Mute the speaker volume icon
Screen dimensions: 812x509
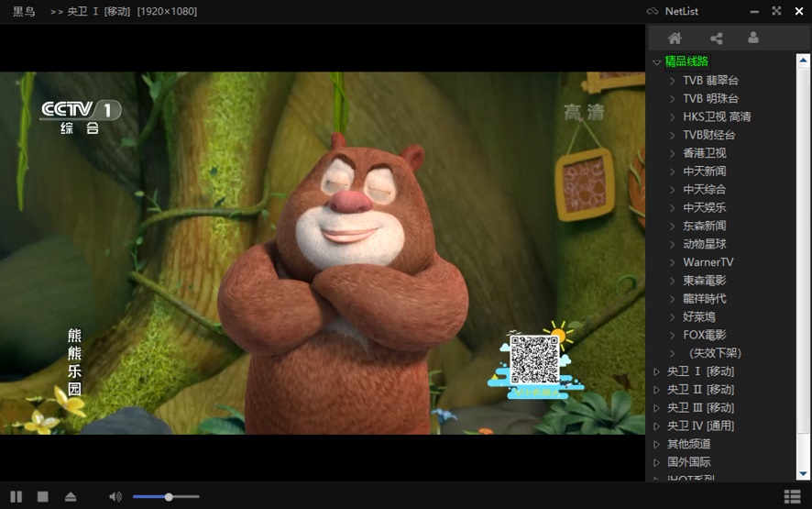coord(115,496)
